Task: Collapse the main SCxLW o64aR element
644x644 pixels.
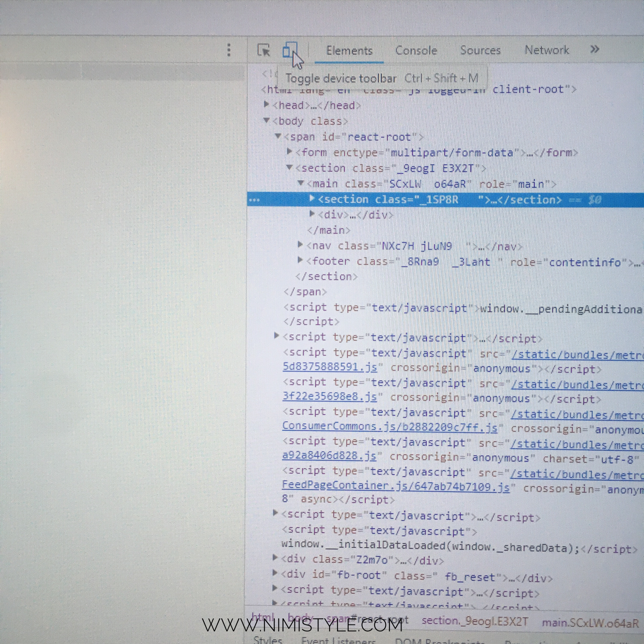Action: pos(301,183)
